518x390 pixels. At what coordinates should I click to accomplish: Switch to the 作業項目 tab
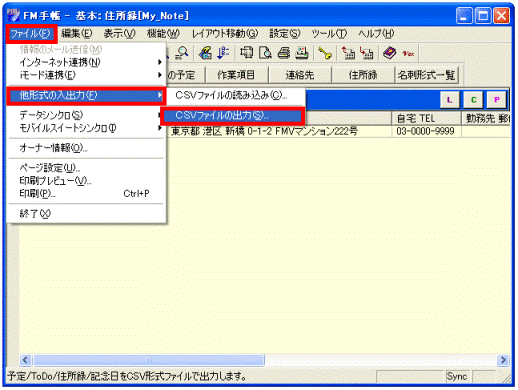[x=236, y=75]
